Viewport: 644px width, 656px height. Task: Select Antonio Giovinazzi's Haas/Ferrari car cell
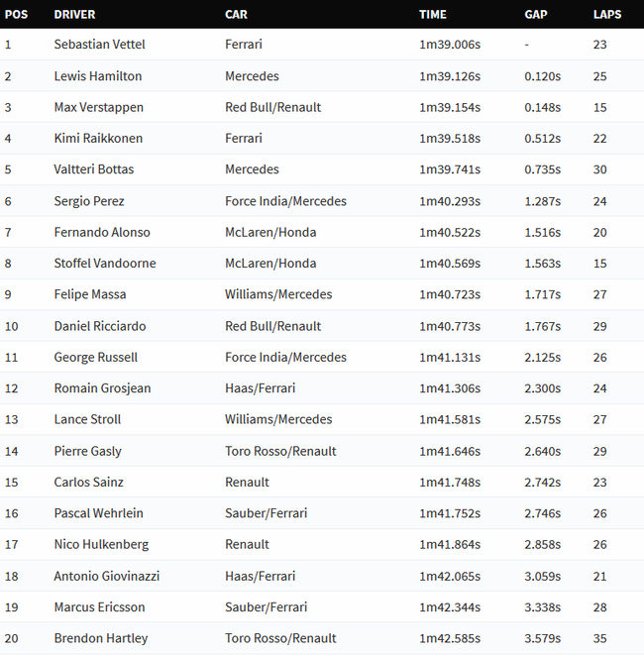261,576
